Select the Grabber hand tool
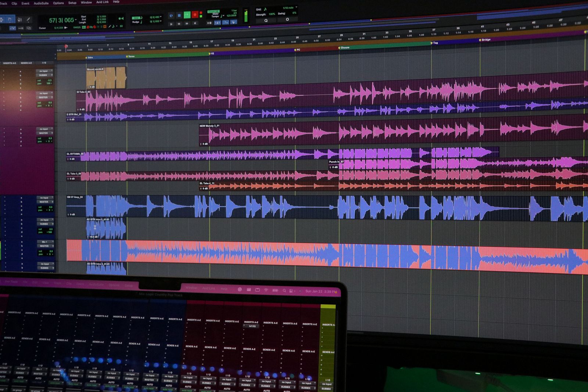Viewport: 588px width, 392px height. (10, 19)
